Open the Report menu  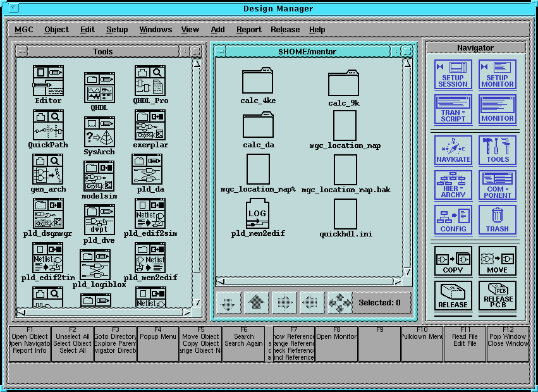(x=248, y=30)
